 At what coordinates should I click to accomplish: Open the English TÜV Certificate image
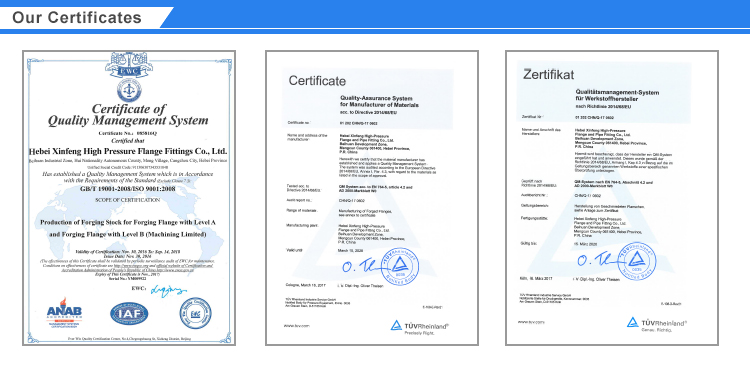pos(372,198)
